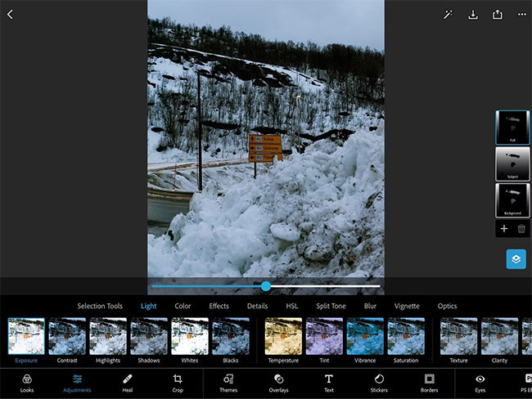Open the Adjustments tool
This screenshot has width=532, height=399.
[77, 383]
